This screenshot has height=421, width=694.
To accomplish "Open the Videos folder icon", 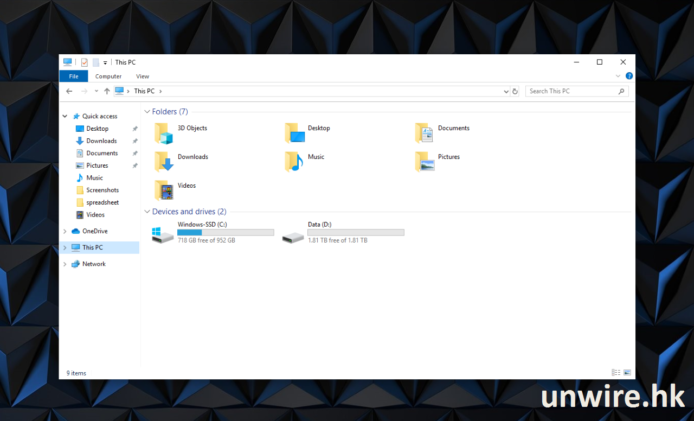I will pyautogui.click(x=164, y=189).
